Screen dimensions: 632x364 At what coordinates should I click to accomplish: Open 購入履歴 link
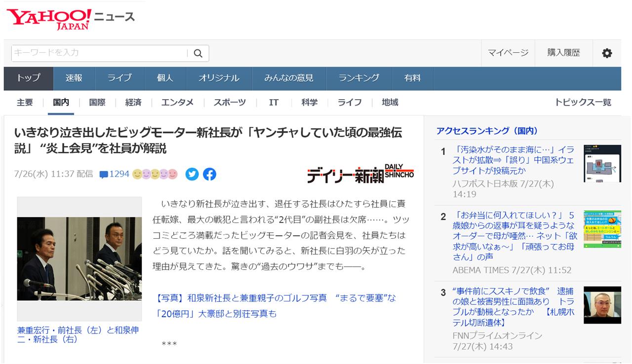(x=563, y=53)
